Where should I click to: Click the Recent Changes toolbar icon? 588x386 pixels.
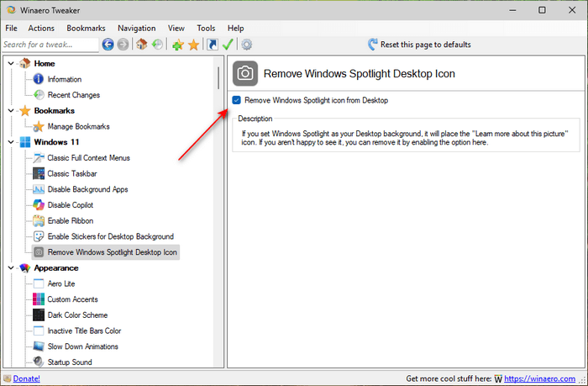pos(157,45)
